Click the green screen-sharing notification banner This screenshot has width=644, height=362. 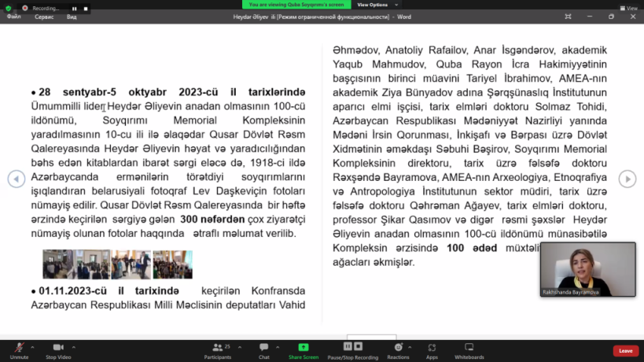click(296, 5)
